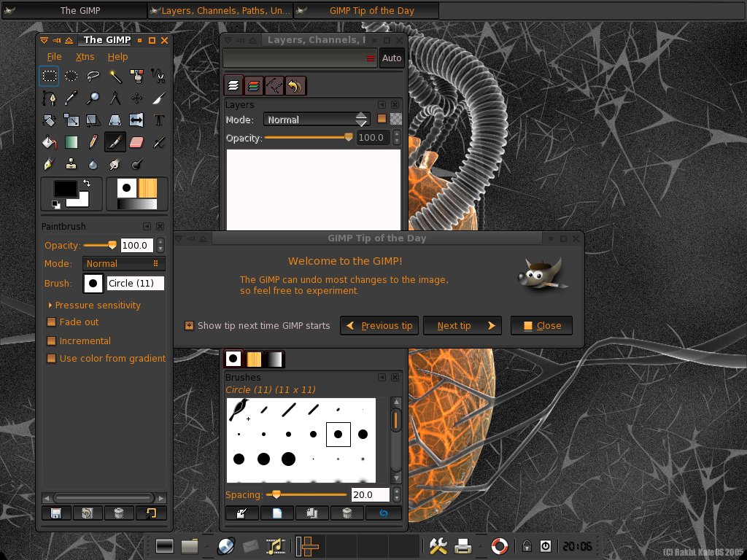This screenshot has width=747, height=560.
Task: Select the Move tool
Action: pyautogui.click(x=136, y=98)
